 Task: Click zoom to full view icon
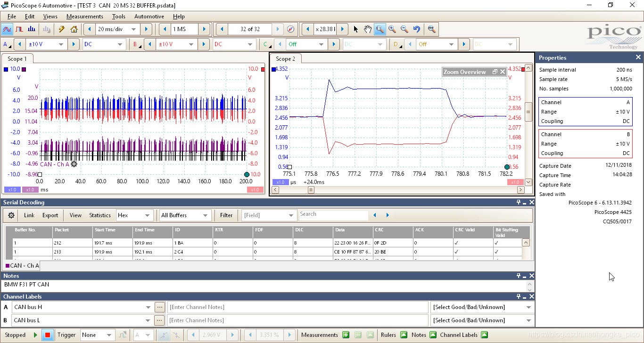pos(431,29)
